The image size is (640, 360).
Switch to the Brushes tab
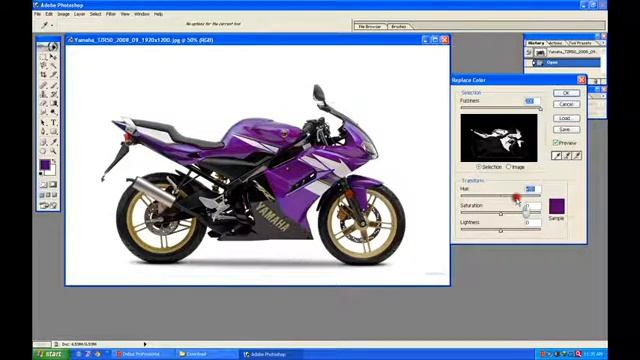coord(399,26)
